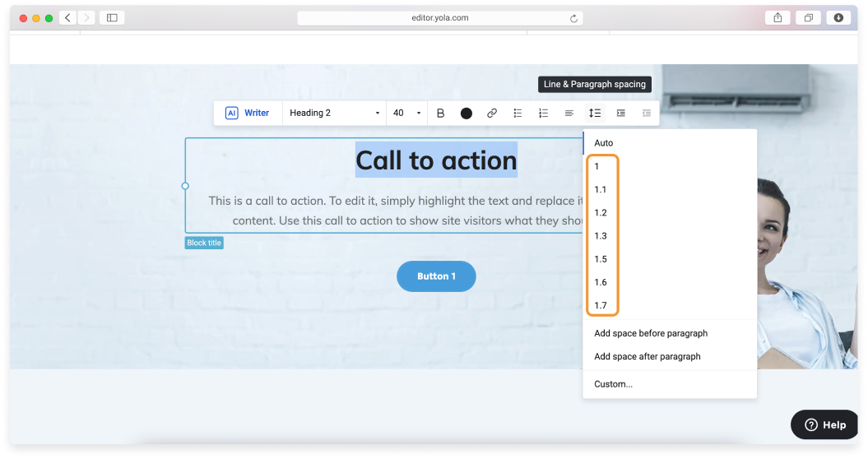The height and width of the screenshot is (459, 868).
Task: Open the font size 40 dropdown
Action: [x=406, y=113]
